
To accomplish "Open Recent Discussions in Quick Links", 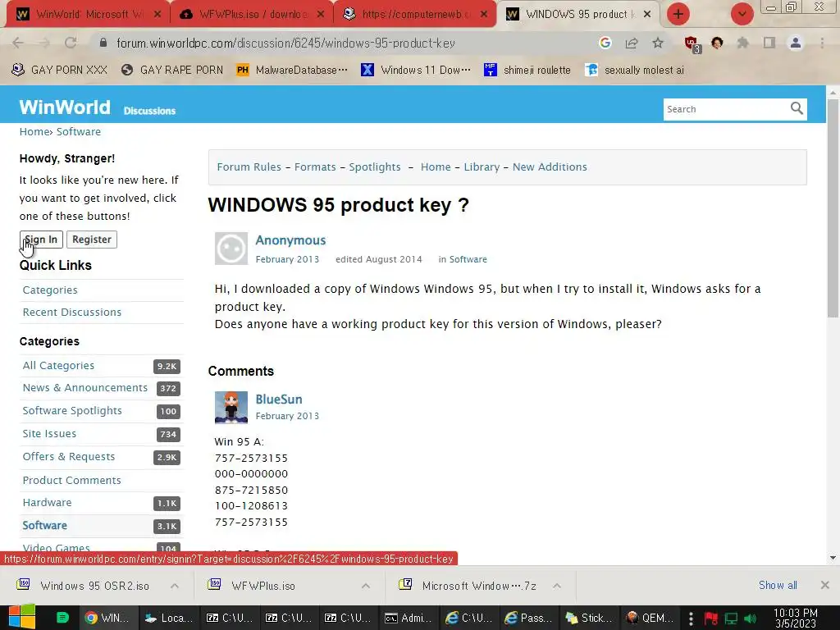I will click(x=72, y=312).
